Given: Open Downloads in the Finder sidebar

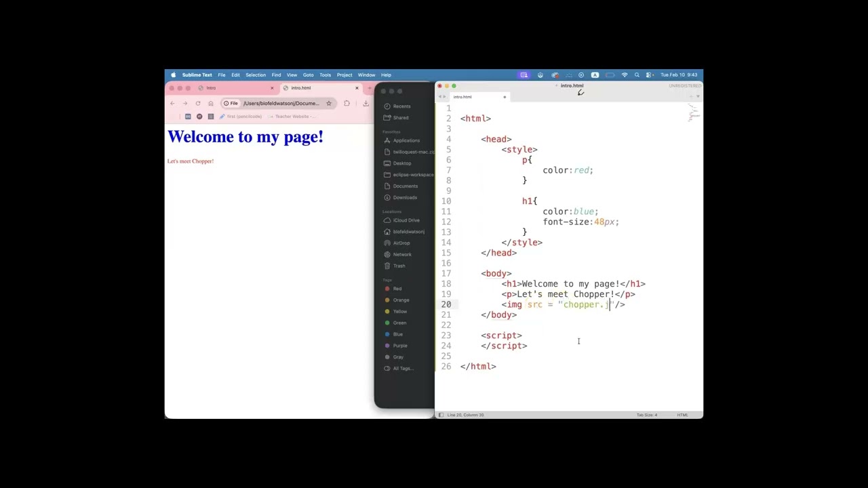Looking at the screenshot, I should point(400,198).
